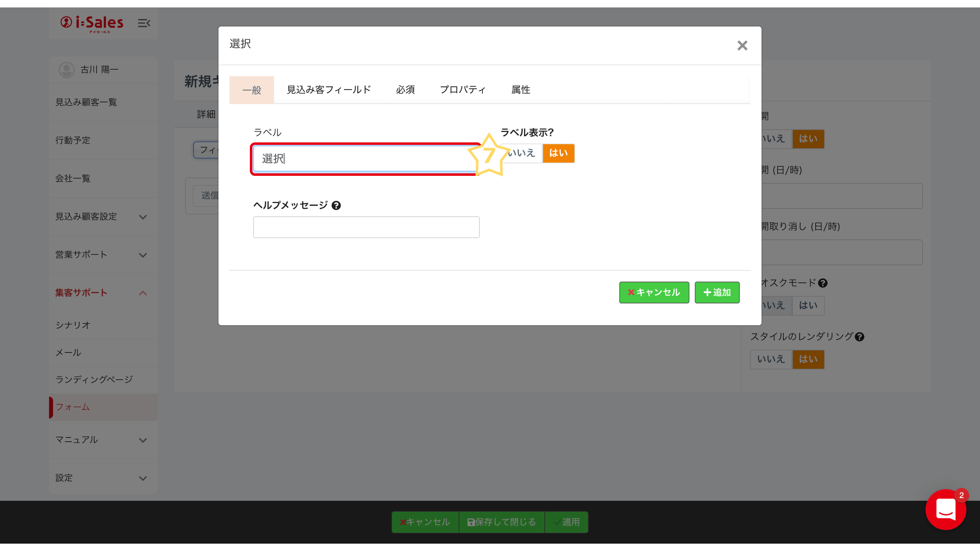Image resolution: width=980 pixels, height=551 pixels.
Task: Set スタイルのレンダリング to いいえ
Action: click(x=771, y=359)
